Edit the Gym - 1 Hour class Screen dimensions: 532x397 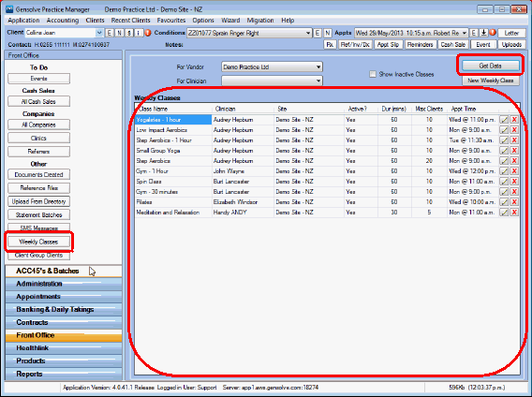pos(504,171)
